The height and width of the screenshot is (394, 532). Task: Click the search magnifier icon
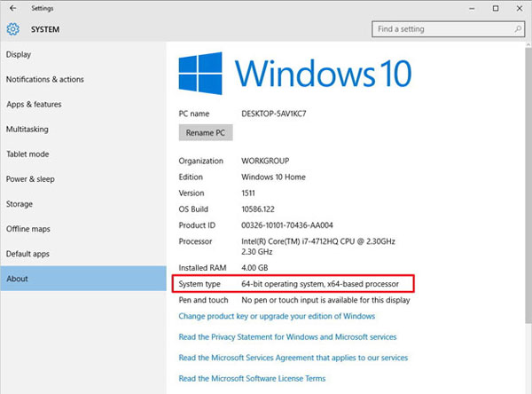point(518,29)
